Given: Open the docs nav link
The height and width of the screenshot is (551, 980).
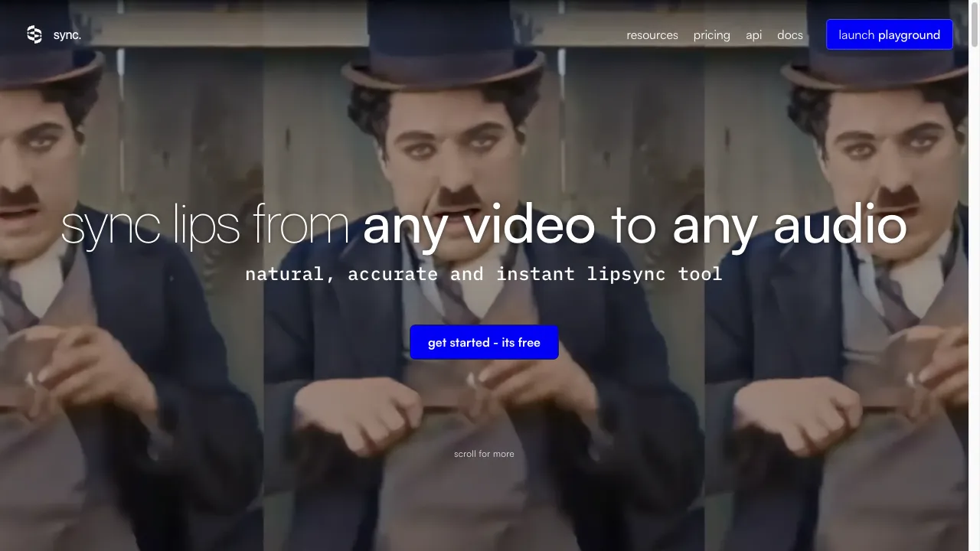Looking at the screenshot, I should tap(790, 35).
